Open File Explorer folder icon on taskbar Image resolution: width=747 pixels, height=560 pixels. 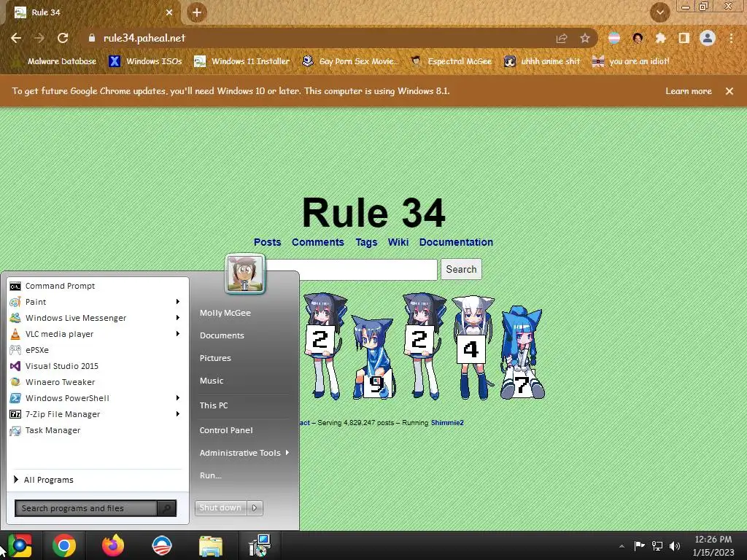pos(211,545)
